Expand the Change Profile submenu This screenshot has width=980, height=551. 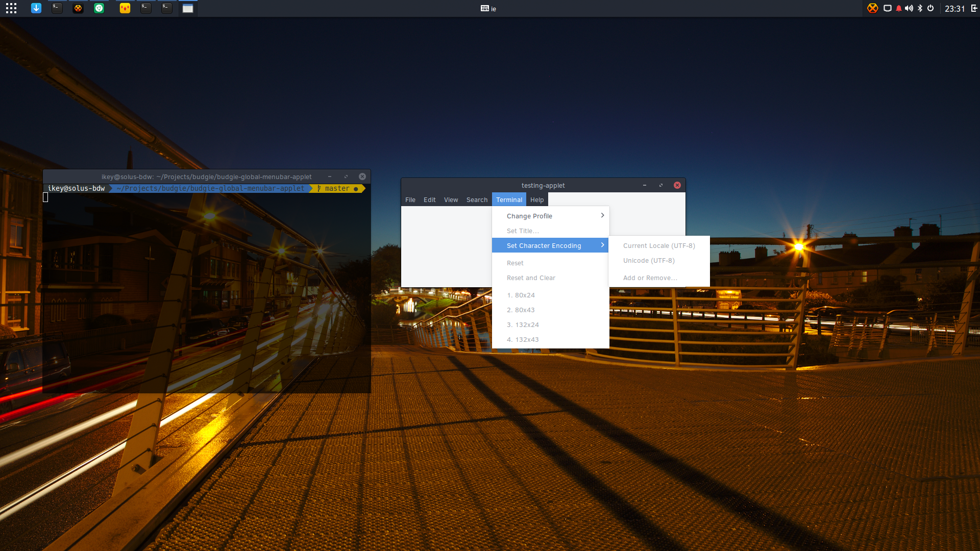[550, 216]
